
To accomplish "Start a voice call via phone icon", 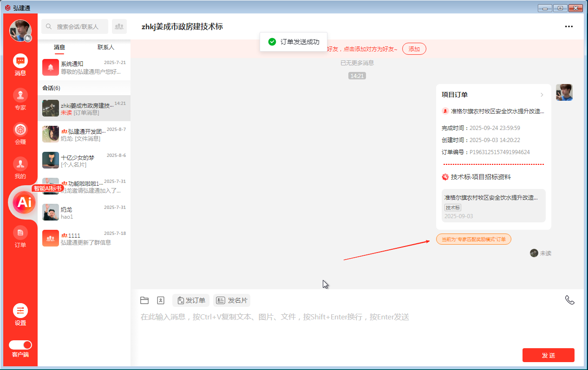I will tap(570, 299).
